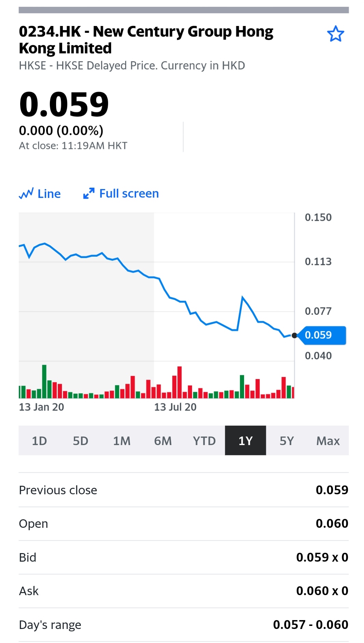Tap the Line chart type icon
The image size is (364, 643).
tap(26, 194)
